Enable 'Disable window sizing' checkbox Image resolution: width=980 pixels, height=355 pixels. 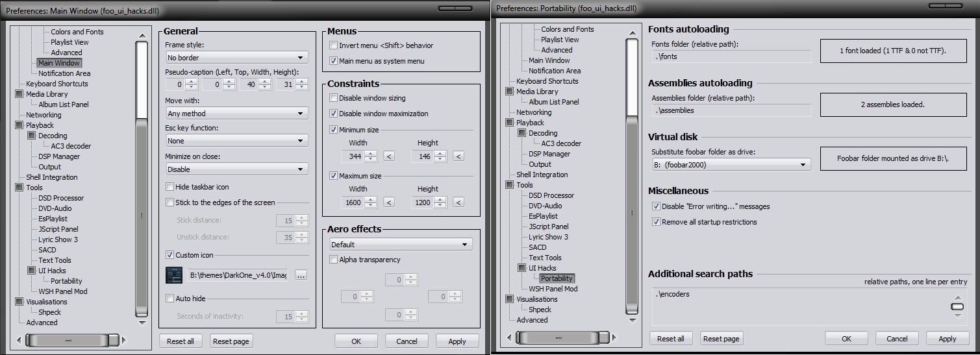coord(334,98)
